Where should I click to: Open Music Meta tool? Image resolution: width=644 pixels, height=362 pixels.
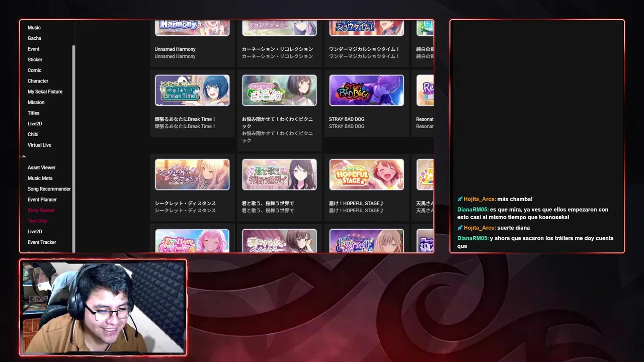point(40,178)
